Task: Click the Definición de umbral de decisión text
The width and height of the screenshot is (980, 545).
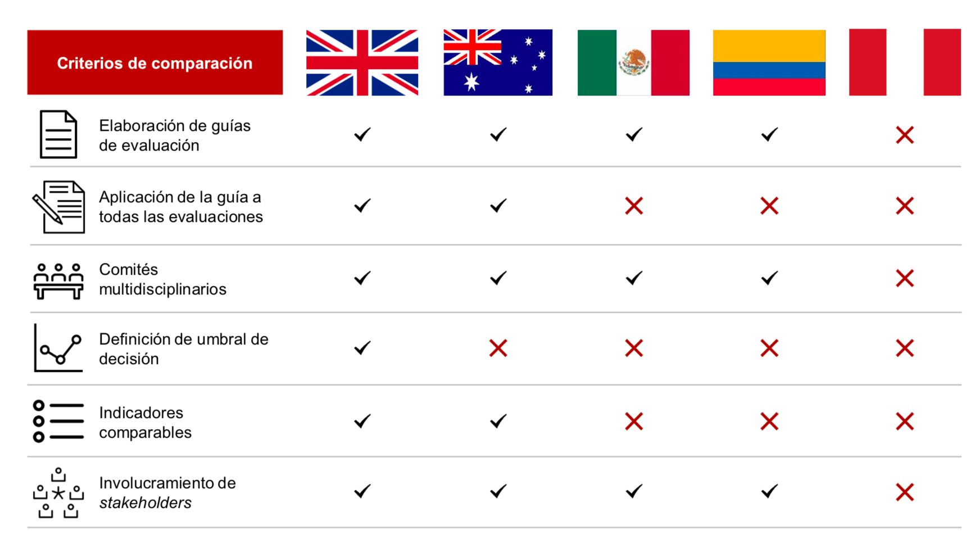Action: click(183, 349)
